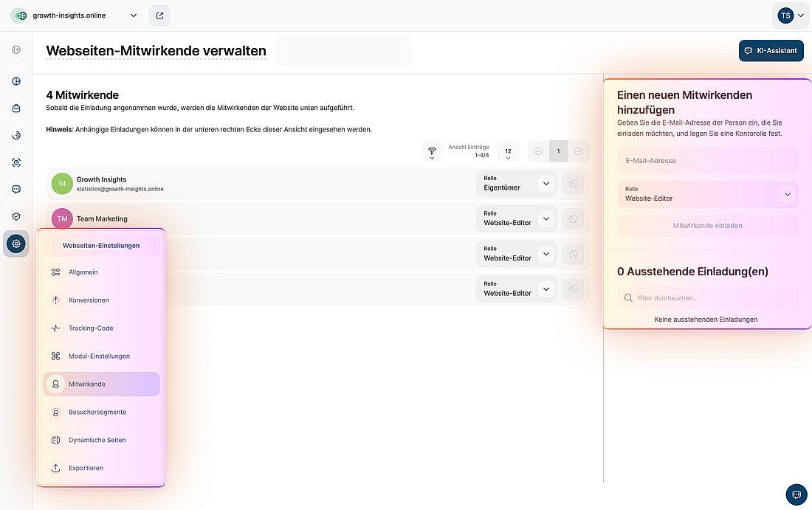Click the Mitwirkende einladen button

tap(706, 225)
